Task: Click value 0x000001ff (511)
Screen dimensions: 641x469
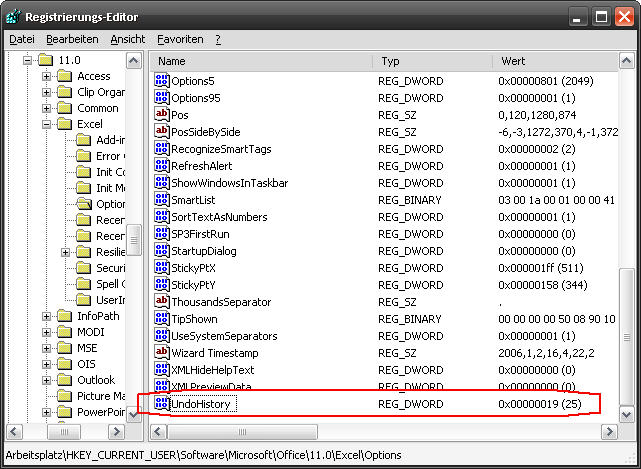Action: (540, 268)
